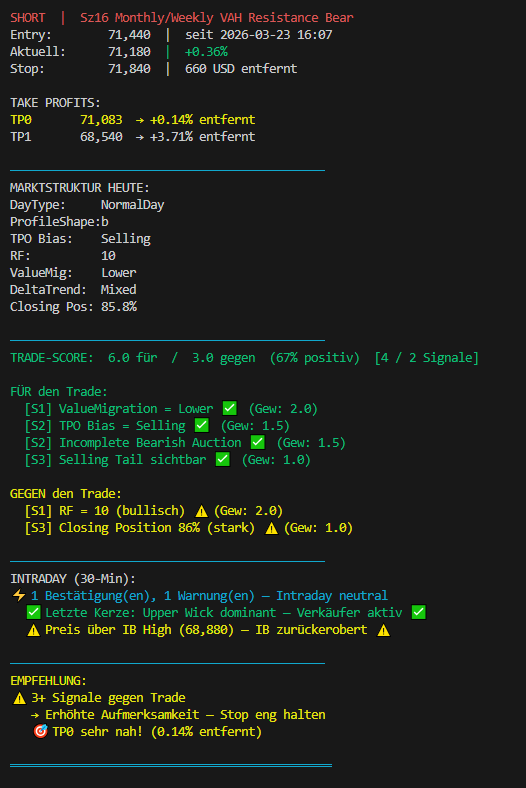Click the Intraday neutral text

[x=332, y=596]
